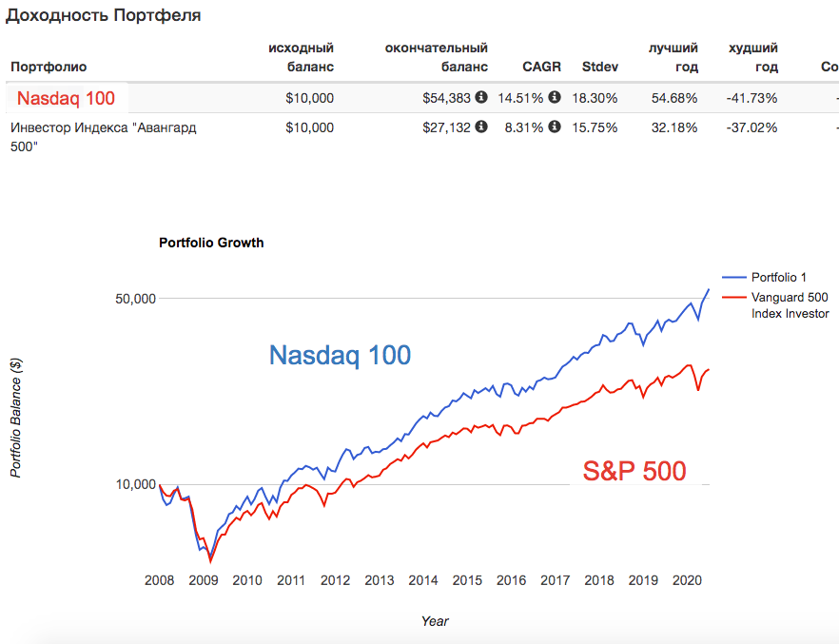Toggle Vanguard 500 Index Investor legend label
This screenshot has width=839, height=644.
pyautogui.click(x=790, y=305)
